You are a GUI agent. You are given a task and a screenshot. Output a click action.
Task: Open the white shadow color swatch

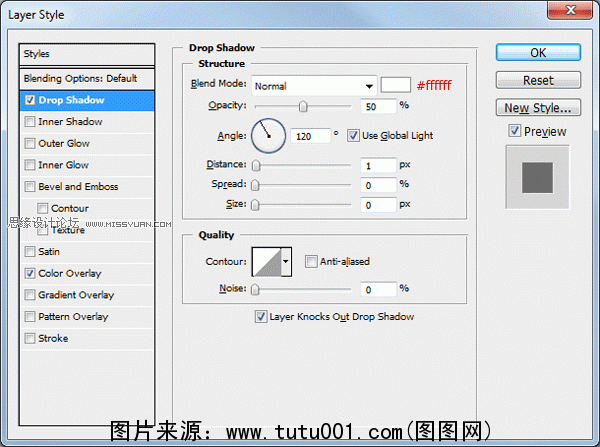[396, 85]
